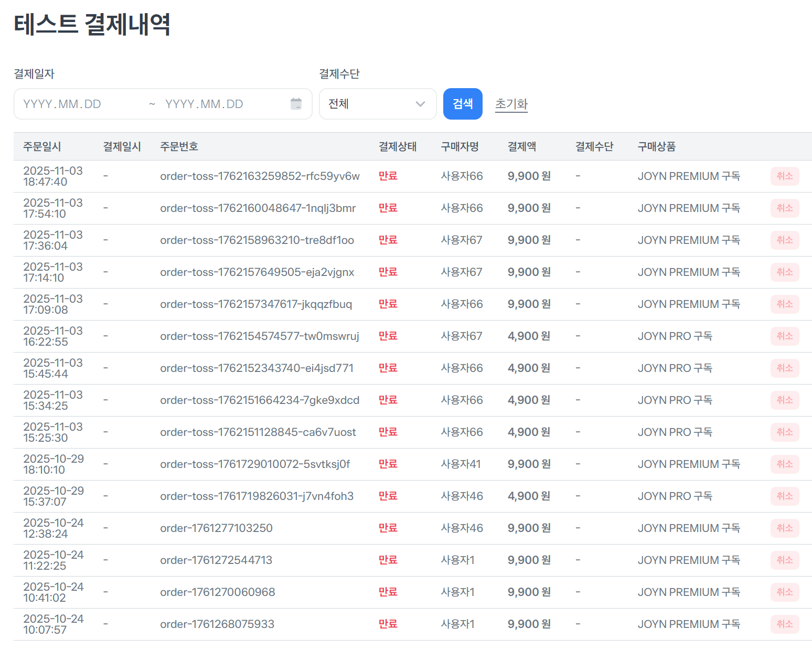Click the 구매자명 column header
The height and width of the screenshot is (650, 812).
(x=460, y=147)
